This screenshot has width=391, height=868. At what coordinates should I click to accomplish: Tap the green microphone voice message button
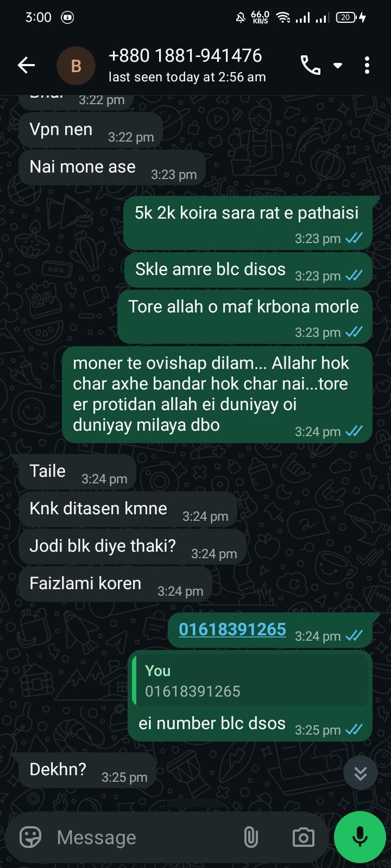(x=360, y=837)
